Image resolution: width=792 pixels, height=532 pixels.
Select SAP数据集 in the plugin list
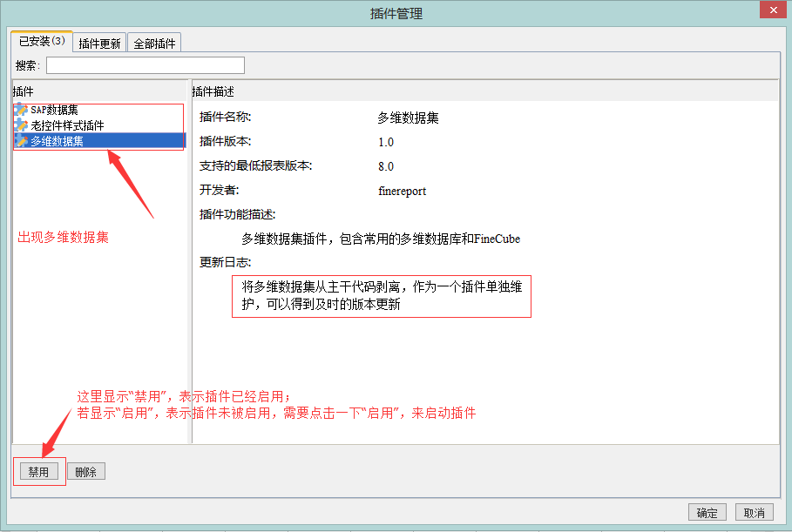(x=99, y=110)
